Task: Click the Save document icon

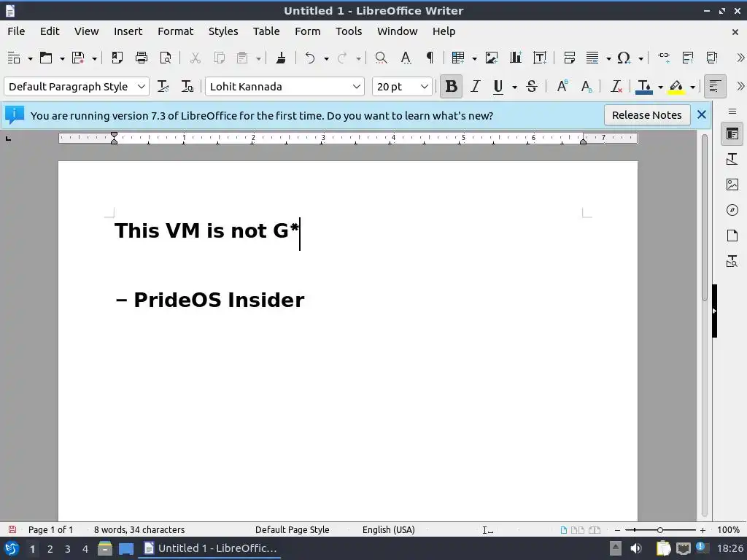Action: (78, 58)
